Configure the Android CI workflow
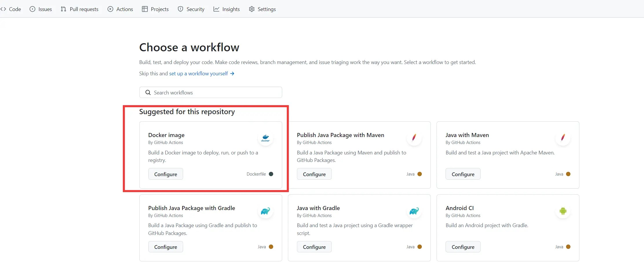Screen dimensions: 644x268 coord(463,247)
